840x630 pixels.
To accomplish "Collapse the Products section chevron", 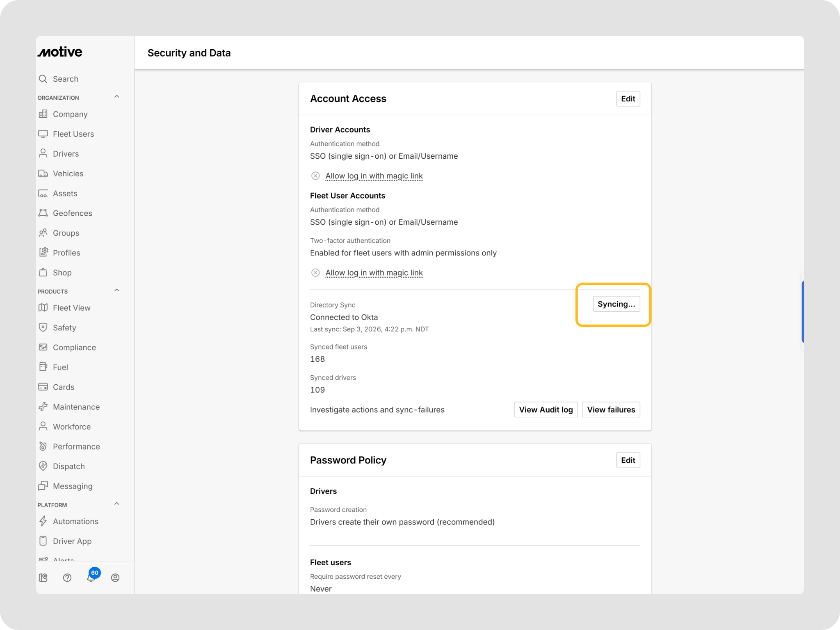I will [x=117, y=290].
